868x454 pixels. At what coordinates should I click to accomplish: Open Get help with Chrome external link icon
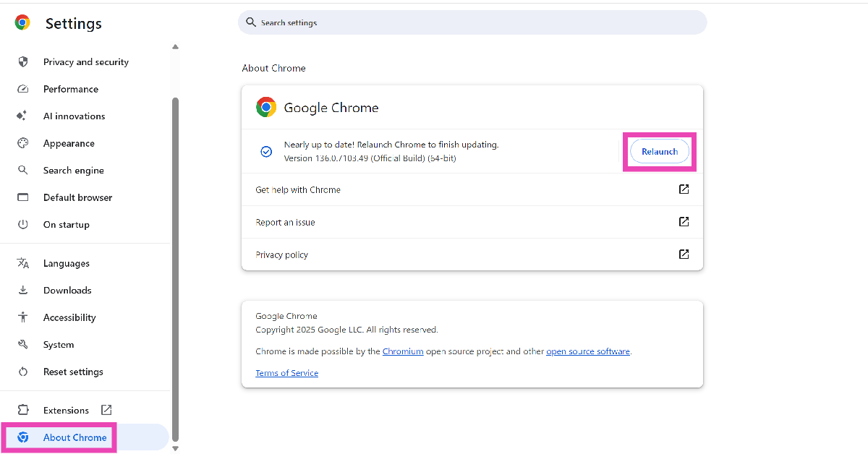point(684,189)
